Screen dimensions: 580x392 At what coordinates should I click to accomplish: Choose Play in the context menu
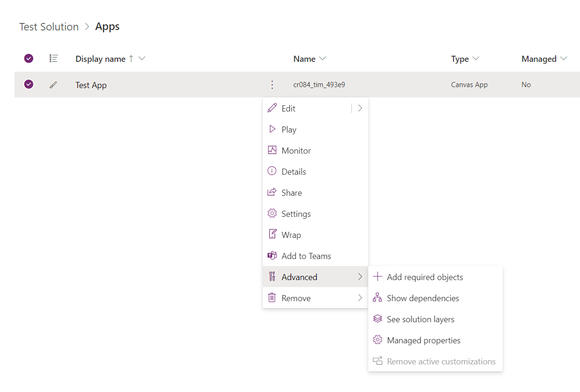pyautogui.click(x=315, y=129)
